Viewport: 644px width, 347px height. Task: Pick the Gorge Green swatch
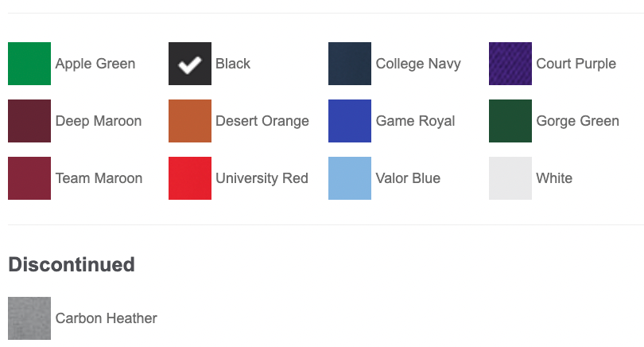pyautogui.click(x=510, y=121)
